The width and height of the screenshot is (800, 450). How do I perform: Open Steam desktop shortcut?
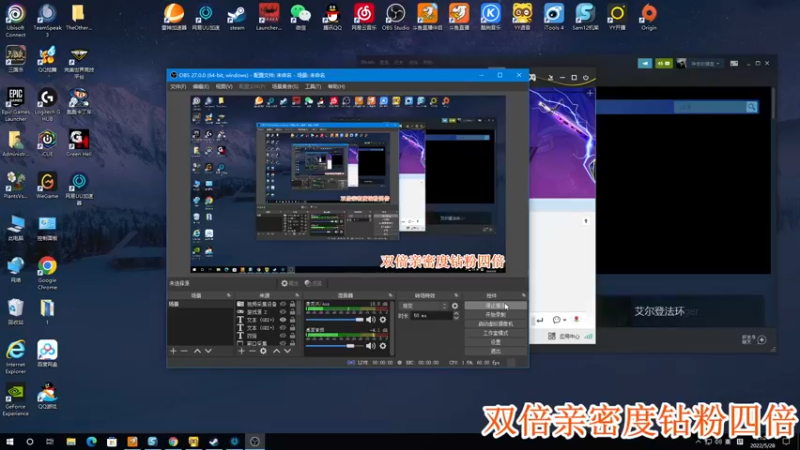pos(237,16)
